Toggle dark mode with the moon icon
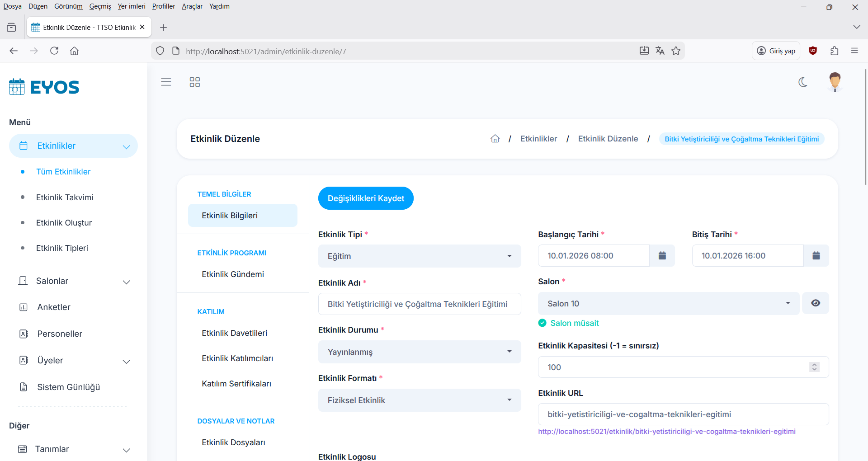Screen dimensions: 868x461 tap(803, 82)
